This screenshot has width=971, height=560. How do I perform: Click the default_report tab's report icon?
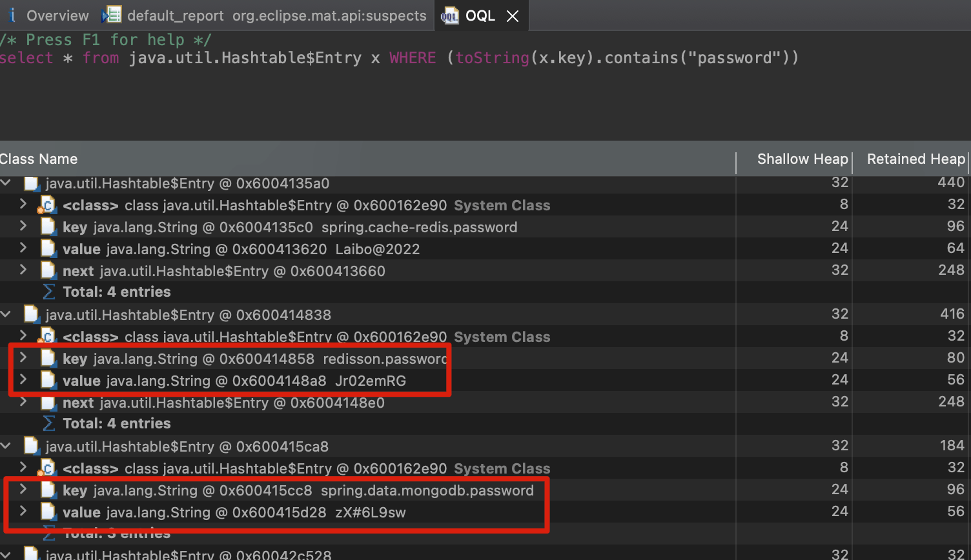click(112, 15)
